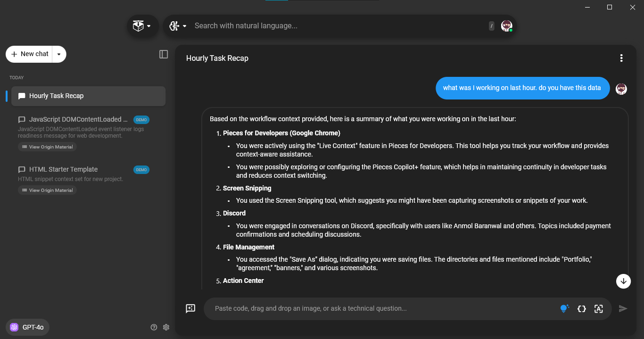Open the search mode dropdown arrow
This screenshot has width=644, height=339.
click(185, 26)
